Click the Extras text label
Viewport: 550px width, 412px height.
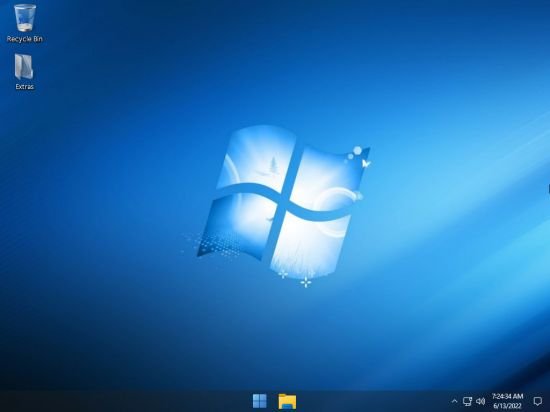coord(25,87)
